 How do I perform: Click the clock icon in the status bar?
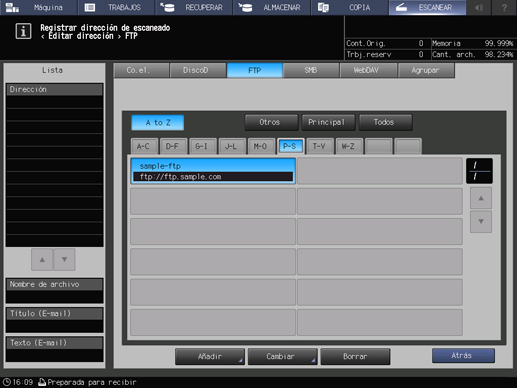(6, 382)
